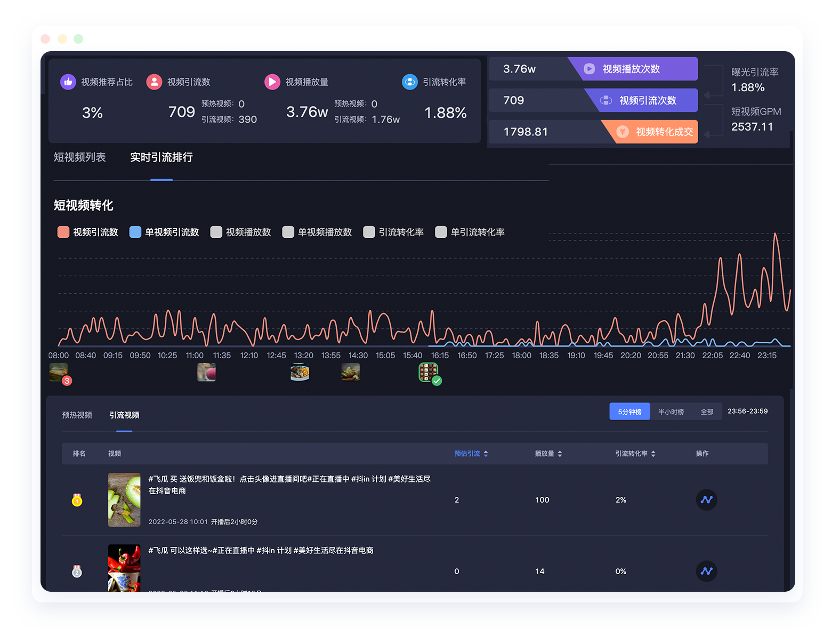Open timeline thumbnail near 11:00

206,372
